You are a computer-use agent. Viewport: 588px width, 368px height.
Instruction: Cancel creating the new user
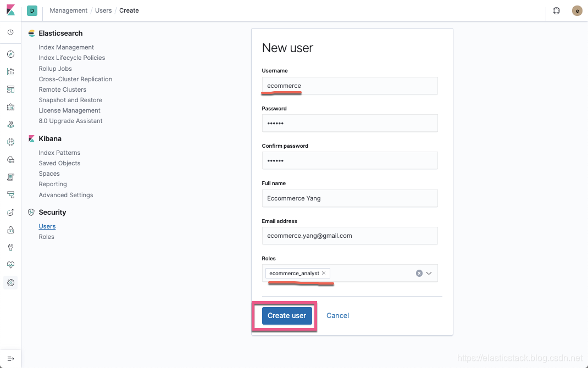tap(337, 315)
